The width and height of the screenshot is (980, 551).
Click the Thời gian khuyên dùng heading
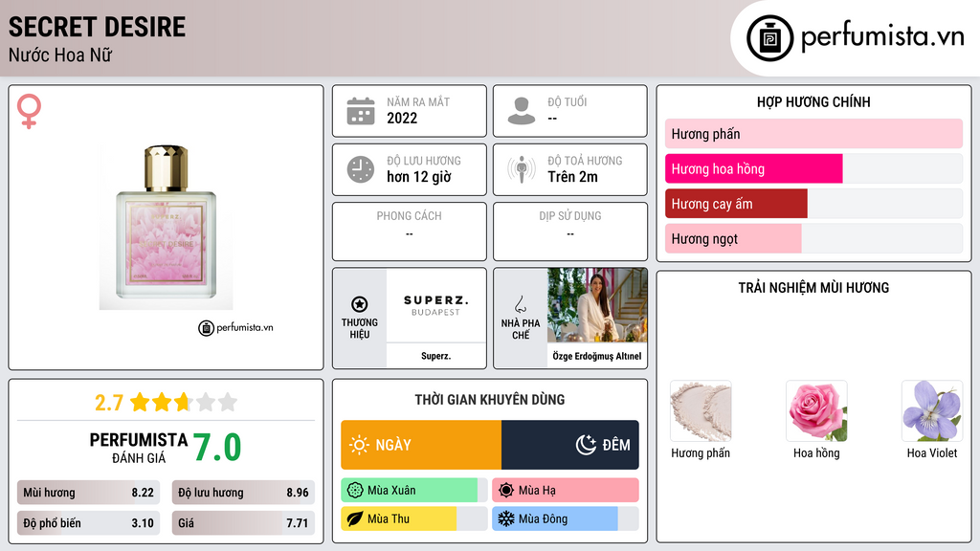click(x=490, y=400)
